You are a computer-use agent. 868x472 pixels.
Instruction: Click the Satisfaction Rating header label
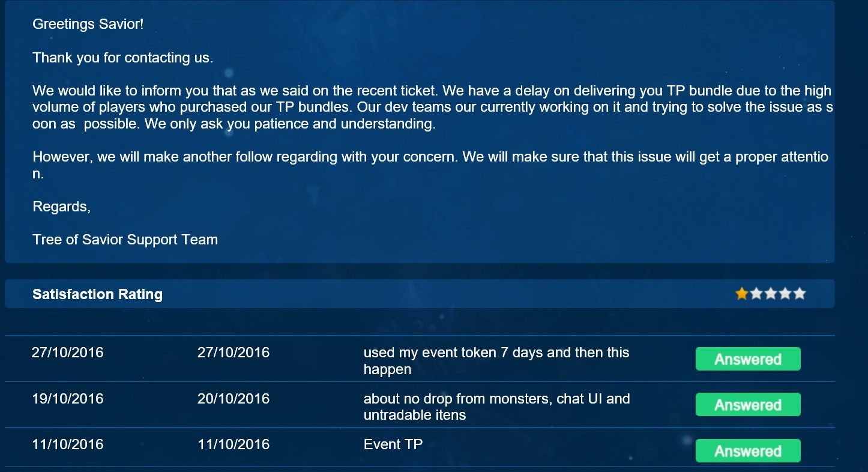[97, 294]
